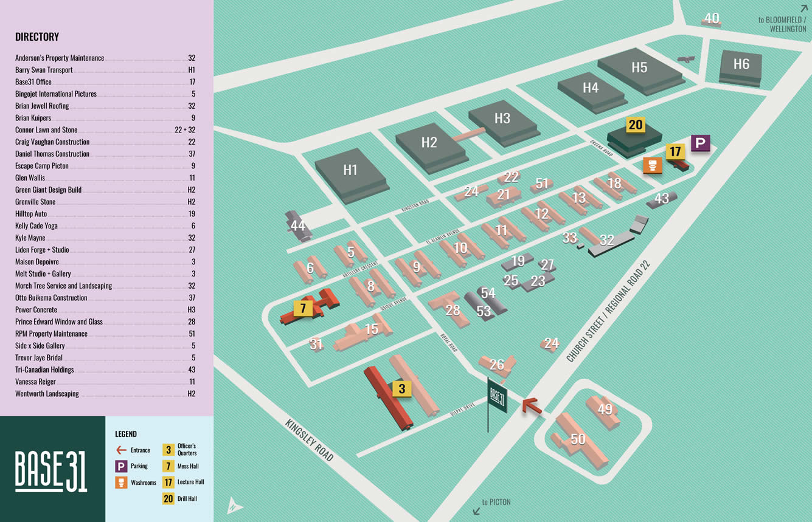Select the yellow Drill Hall 20 marker on the map
The width and height of the screenshot is (812, 522).
[635, 125]
